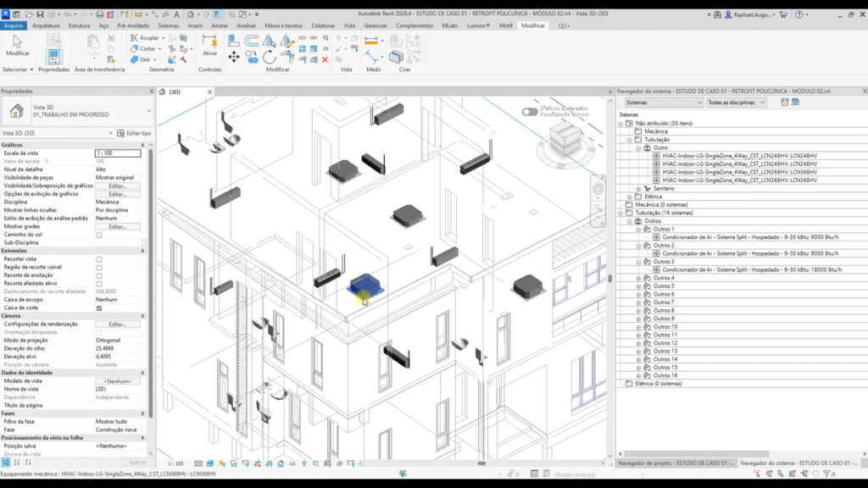Check Recorte afastado ativo checkbox
This screenshot has width=868, height=488.
click(x=99, y=283)
